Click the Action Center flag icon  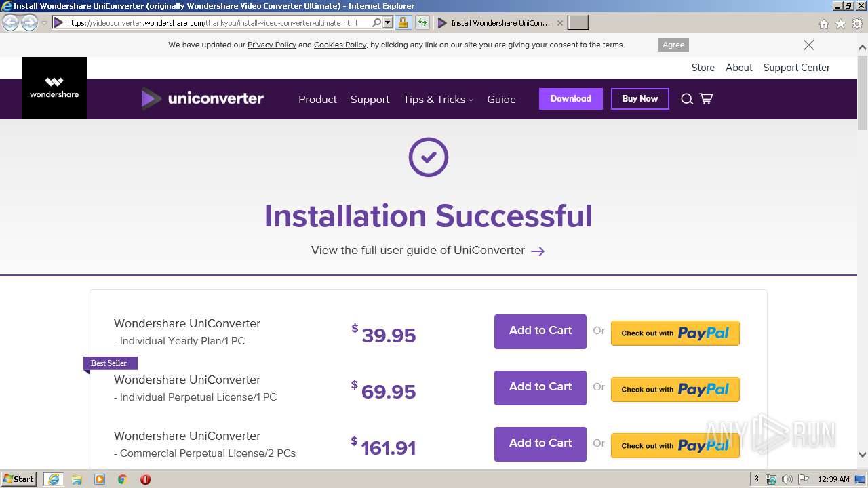point(804,479)
